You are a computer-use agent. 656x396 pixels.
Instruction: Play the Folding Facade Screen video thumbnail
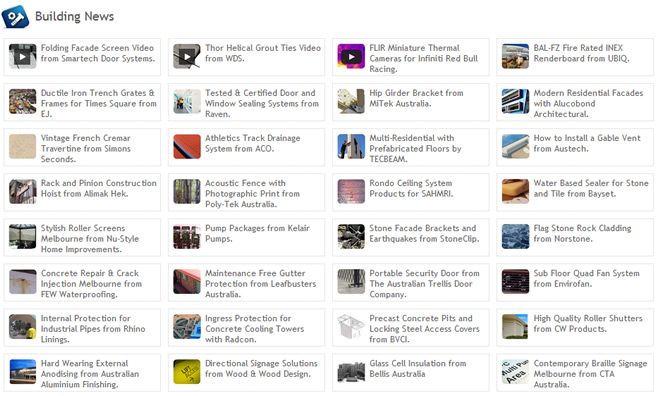[x=23, y=56]
